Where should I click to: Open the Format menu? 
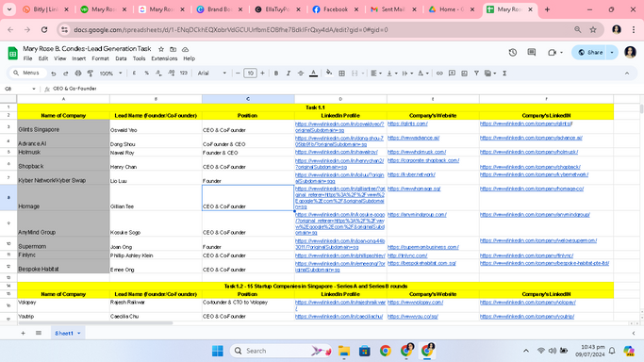100,58
